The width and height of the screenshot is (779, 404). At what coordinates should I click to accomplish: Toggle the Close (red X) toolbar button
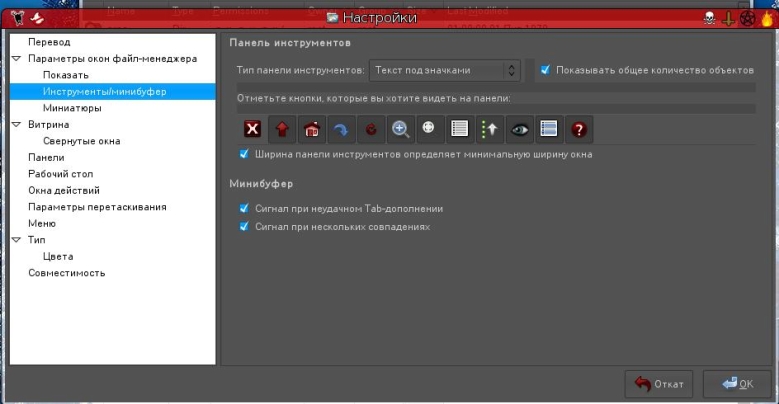coord(252,129)
